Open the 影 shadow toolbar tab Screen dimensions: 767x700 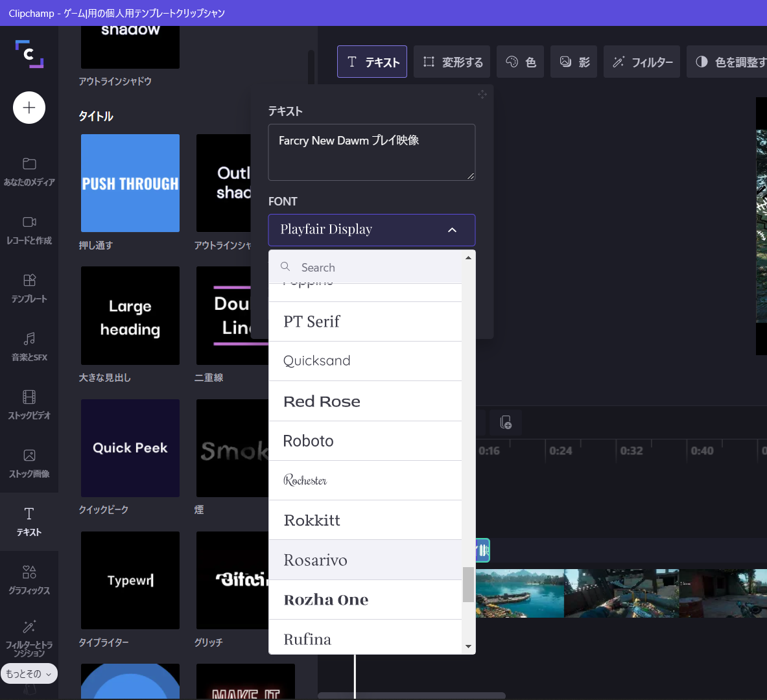(x=574, y=62)
